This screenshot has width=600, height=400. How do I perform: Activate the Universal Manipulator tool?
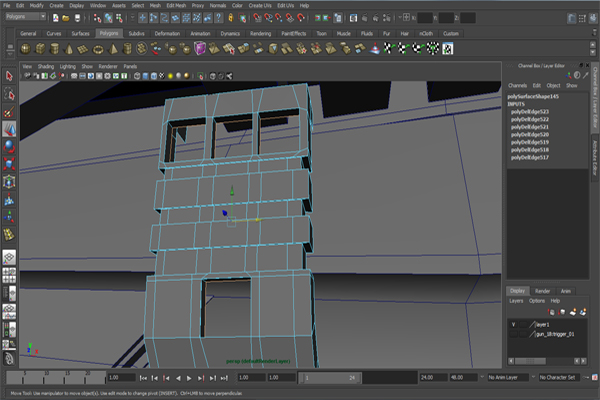[x=9, y=181]
